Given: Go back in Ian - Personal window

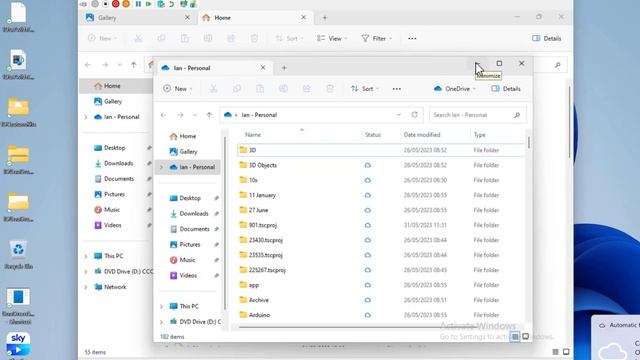Looking at the screenshot, I should coord(163,115).
